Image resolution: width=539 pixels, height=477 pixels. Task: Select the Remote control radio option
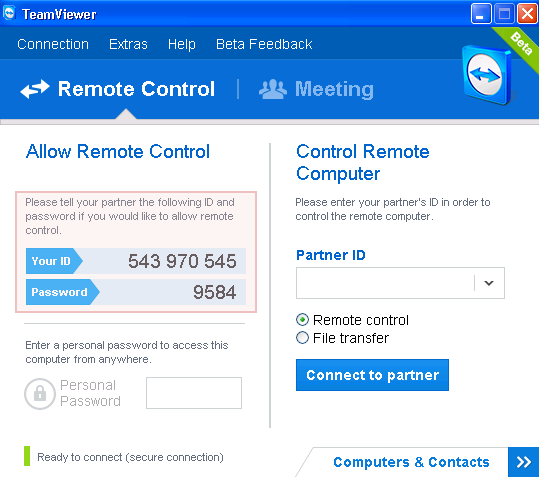tap(302, 320)
